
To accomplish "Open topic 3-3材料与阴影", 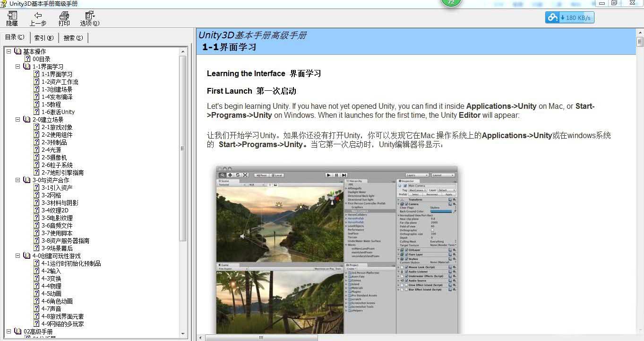I will [x=60, y=203].
